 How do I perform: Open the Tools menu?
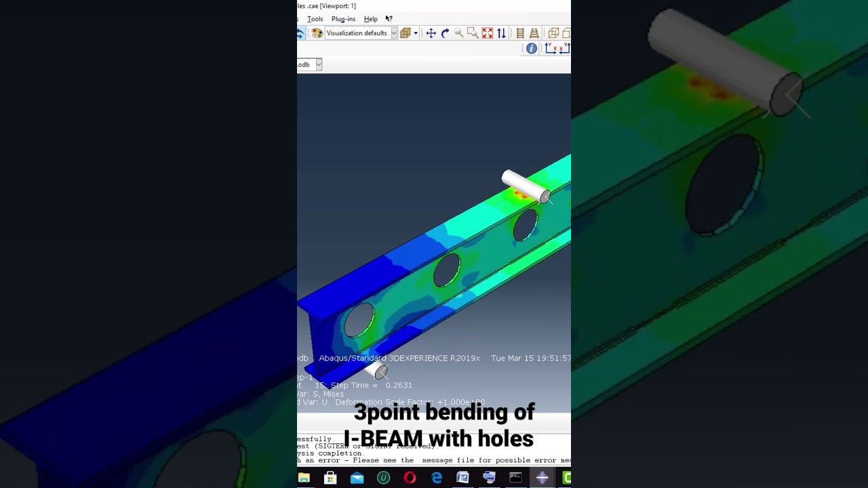click(x=315, y=19)
